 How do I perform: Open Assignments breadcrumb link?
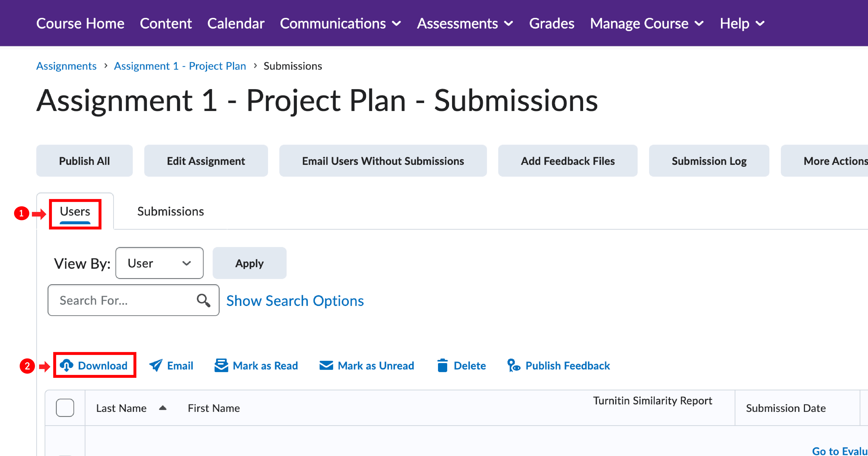[66, 66]
